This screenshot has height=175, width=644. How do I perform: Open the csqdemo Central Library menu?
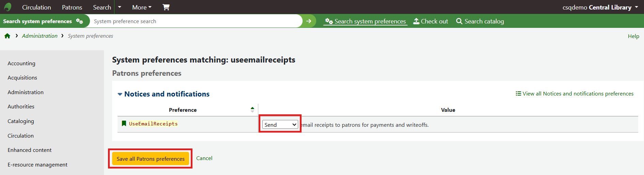tap(600, 7)
